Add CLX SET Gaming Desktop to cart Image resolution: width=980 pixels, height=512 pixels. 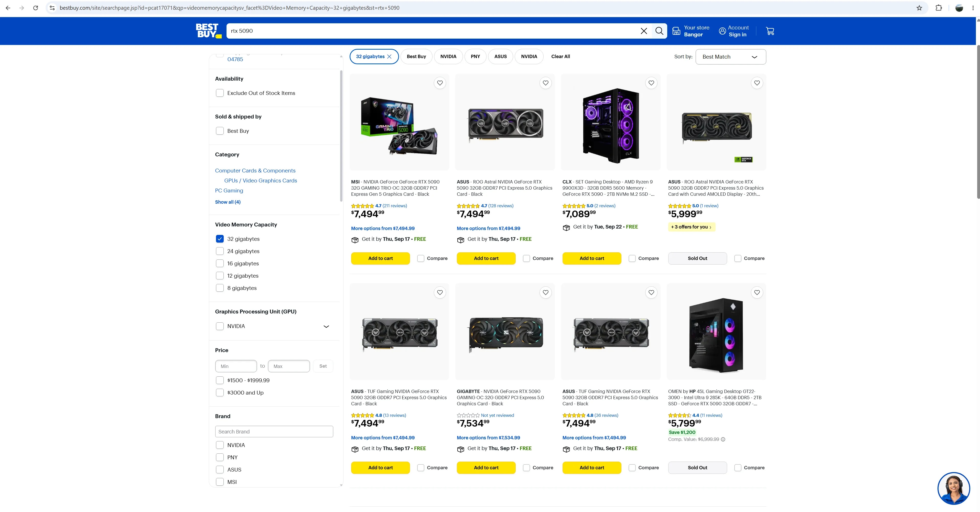point(591,258)
